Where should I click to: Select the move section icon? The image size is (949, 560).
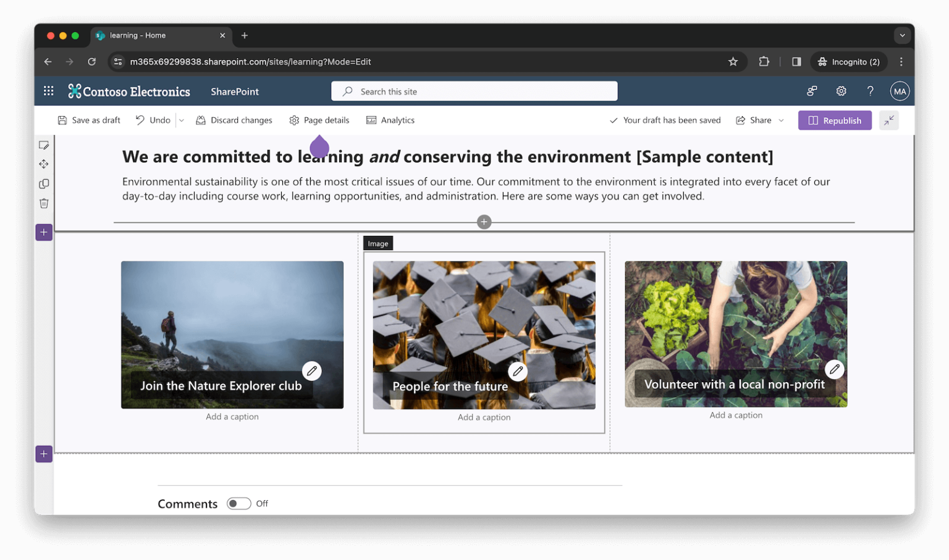(44, 164)
